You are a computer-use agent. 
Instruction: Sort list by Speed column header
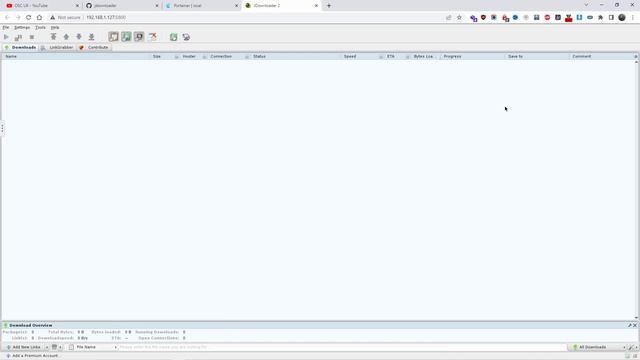(x=350, y=56)
